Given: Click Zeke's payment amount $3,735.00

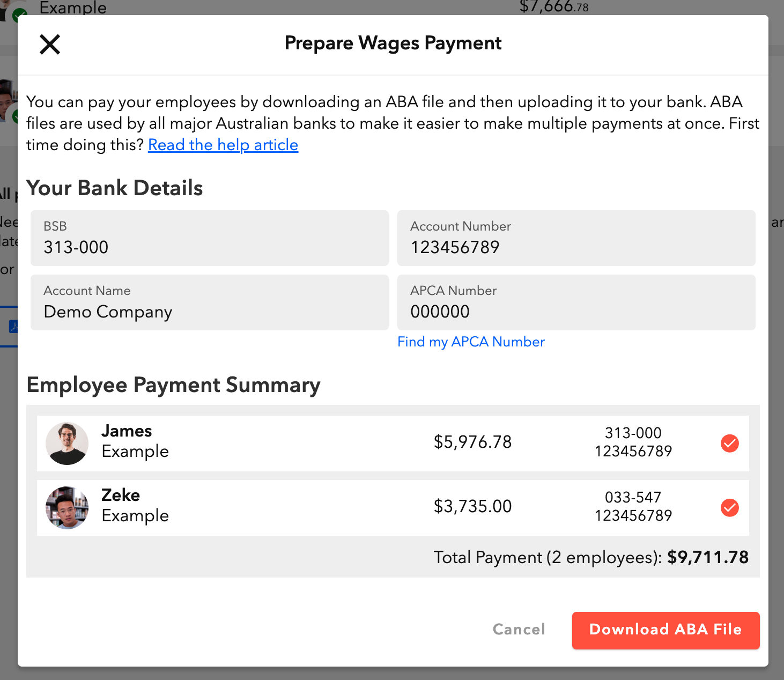Looking at the screenshot, I should click(x=472, y=506).
